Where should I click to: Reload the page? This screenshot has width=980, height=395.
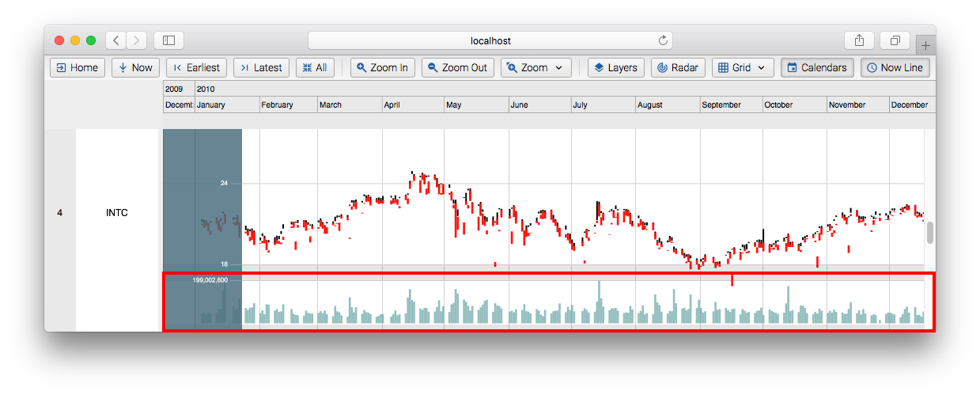[x=663, y=40]
